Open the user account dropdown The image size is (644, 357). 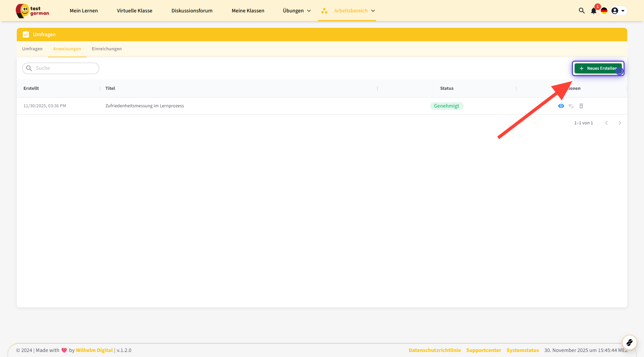coord(619,11)
